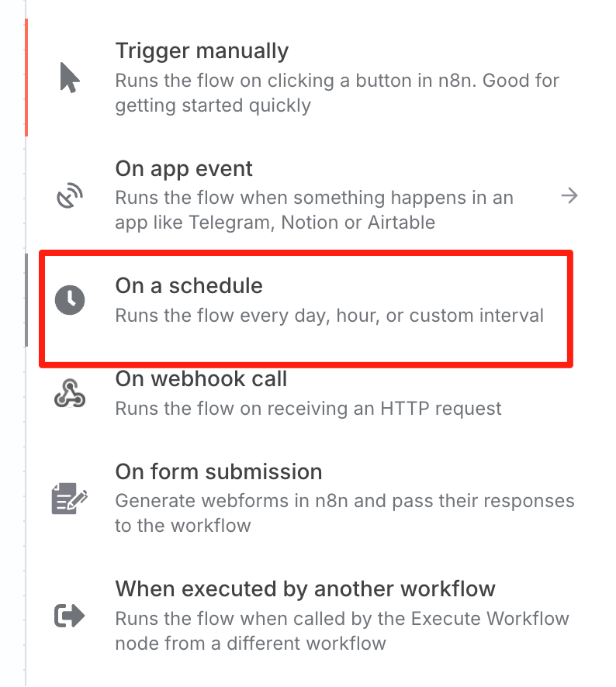Select the On app event title
Screen dimensions: 616x687
coord(184,169)
